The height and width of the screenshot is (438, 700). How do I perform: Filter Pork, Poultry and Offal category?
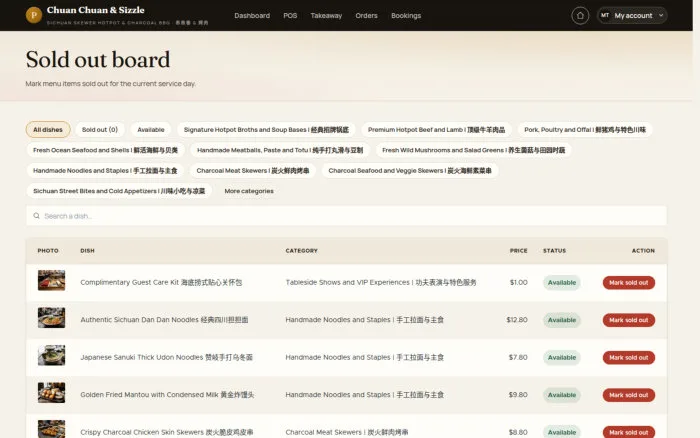585,129
